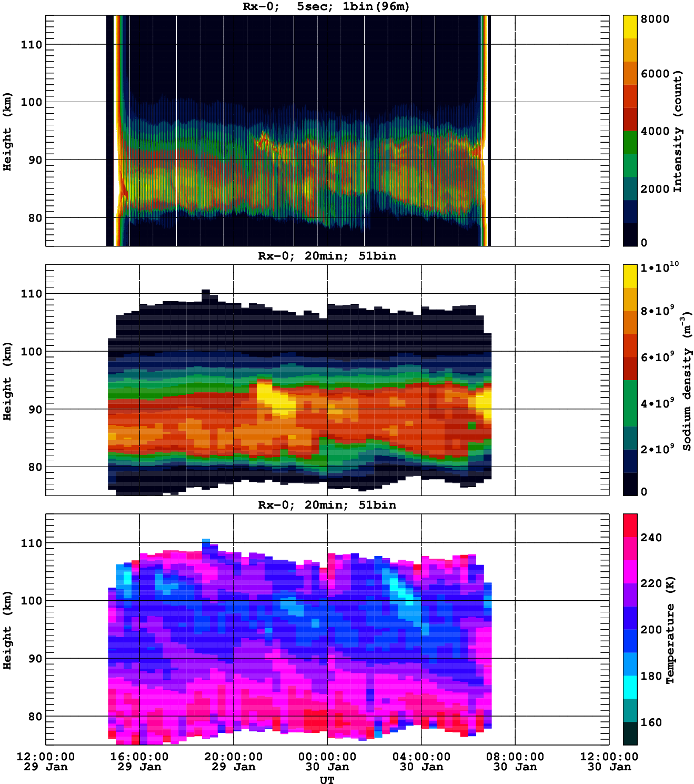Image resolution: width=694 pixels, height=784 pixels.
Task: Click the '1•10¹⁰' sodium density tick label
Action: 659,267
